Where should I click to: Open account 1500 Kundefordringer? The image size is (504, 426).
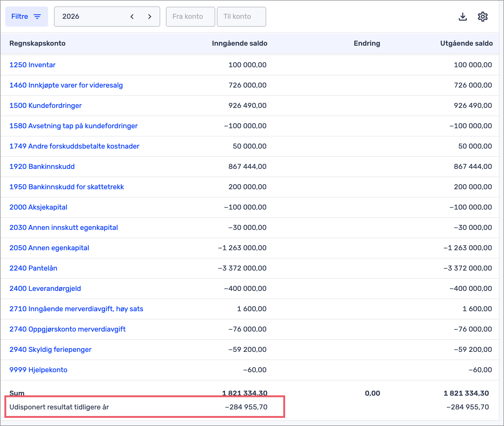pyautogui.click(x=45, y=105)
